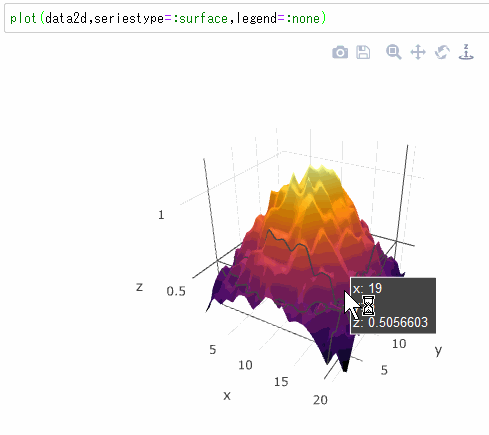Viewport: 489px width, 435px height.
Task: Click the data2d argument in the code
Action: coord(66,18)
